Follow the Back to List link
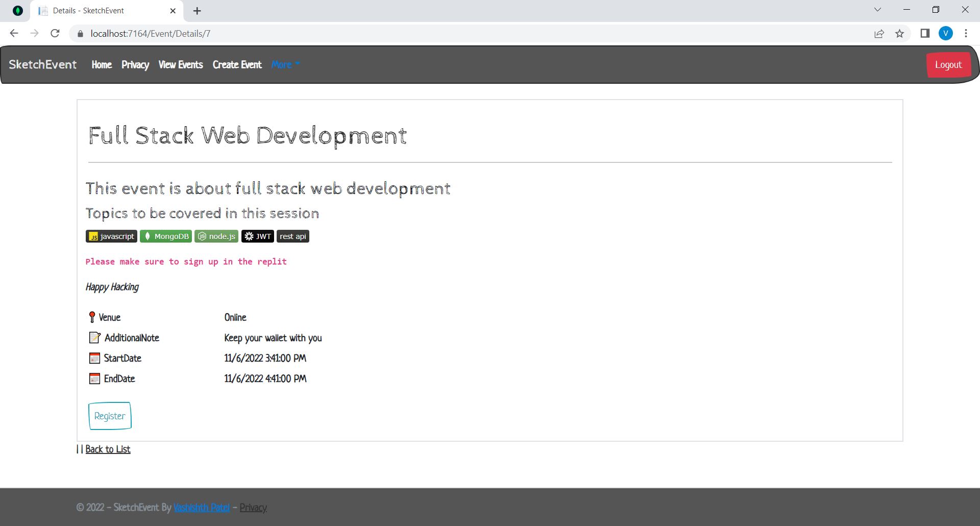Screen dimensions: 980x526 pos(108,449)
